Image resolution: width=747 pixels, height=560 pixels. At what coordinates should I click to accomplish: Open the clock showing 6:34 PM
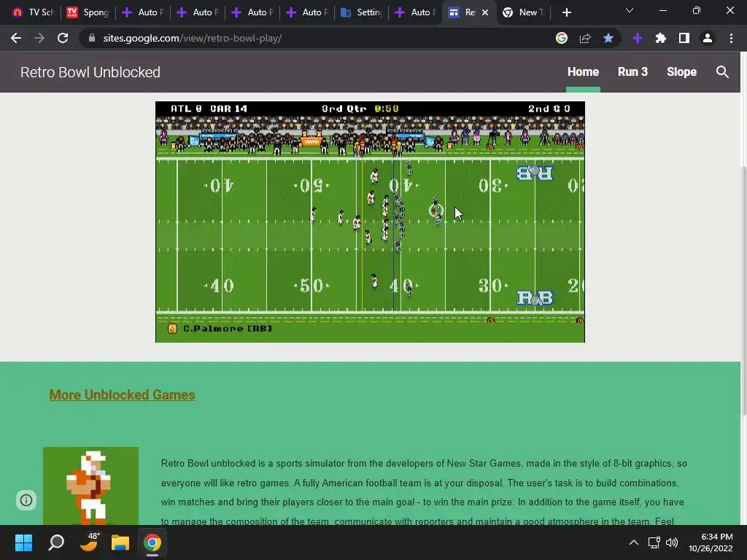pos(711,542)
